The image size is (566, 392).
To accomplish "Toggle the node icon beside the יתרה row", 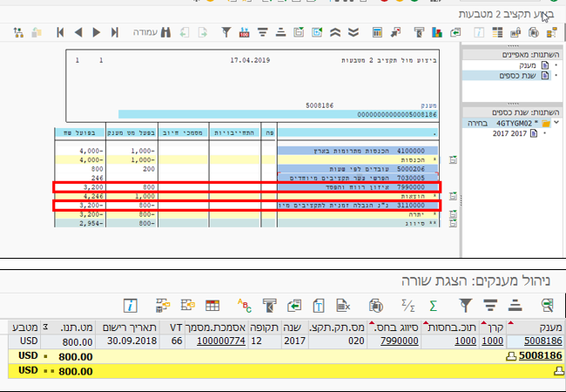I will click(x=453, y=214).
